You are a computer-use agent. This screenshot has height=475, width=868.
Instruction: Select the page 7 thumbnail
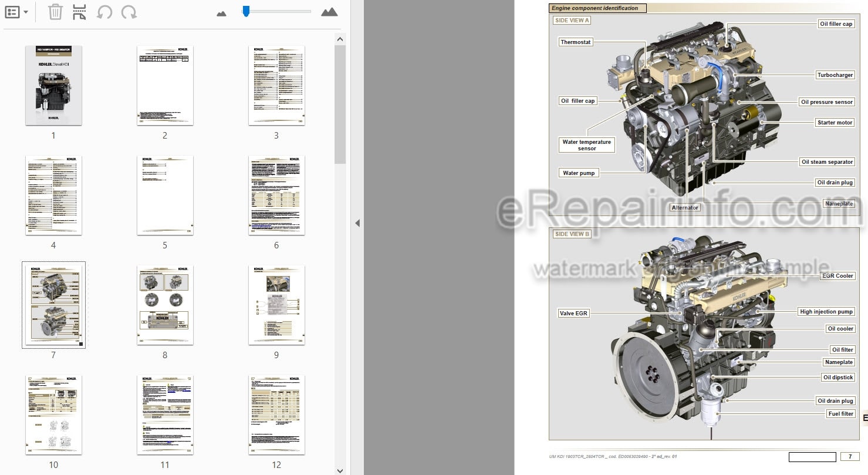pyautogui.click(x=53, y=305)
